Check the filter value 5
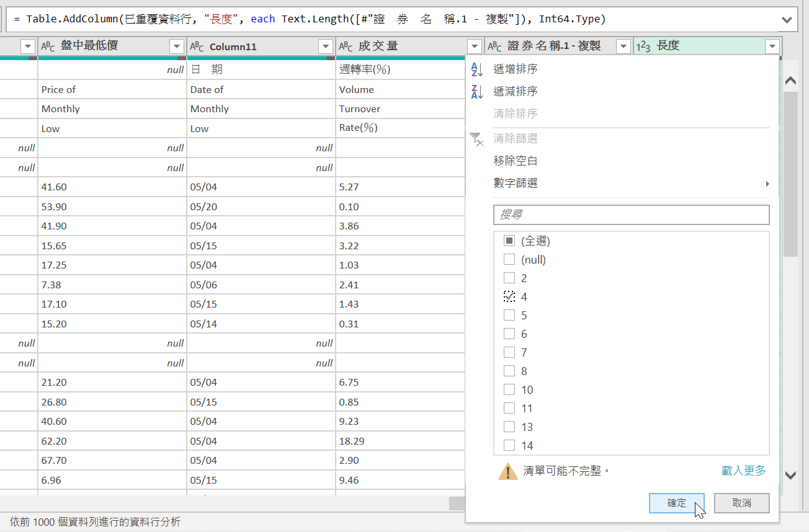This screenshot has height=532, width=809. pos(509,315)
